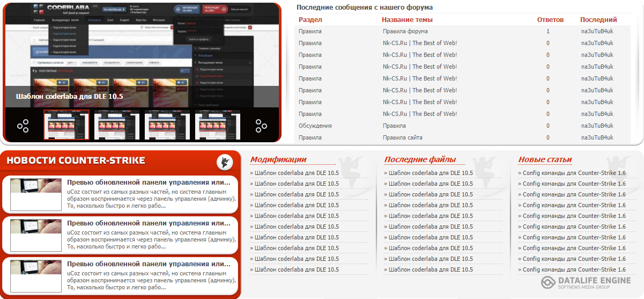Click the 'Название темы' column header
The image size is (644, 299).
pyautogui.click(x=407, y=20)
